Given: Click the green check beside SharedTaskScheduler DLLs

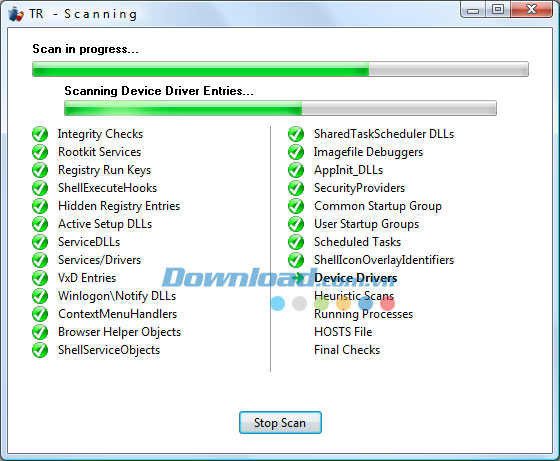Looking at the screenshot, I should point(296,134).
